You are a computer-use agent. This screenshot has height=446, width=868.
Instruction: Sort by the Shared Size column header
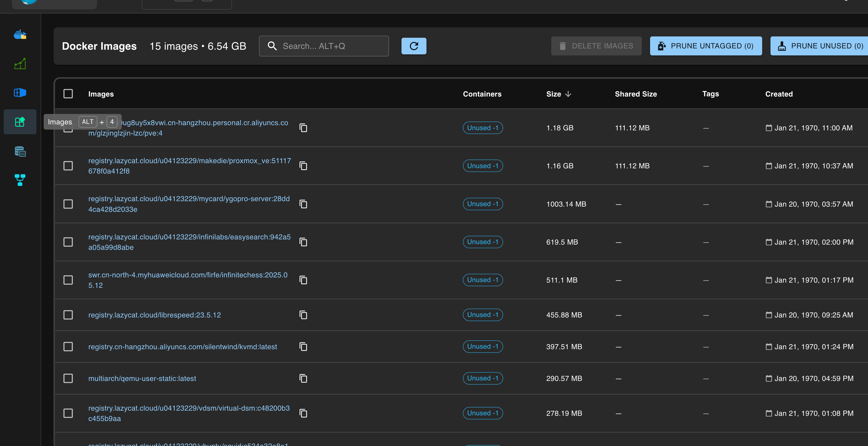636,94
